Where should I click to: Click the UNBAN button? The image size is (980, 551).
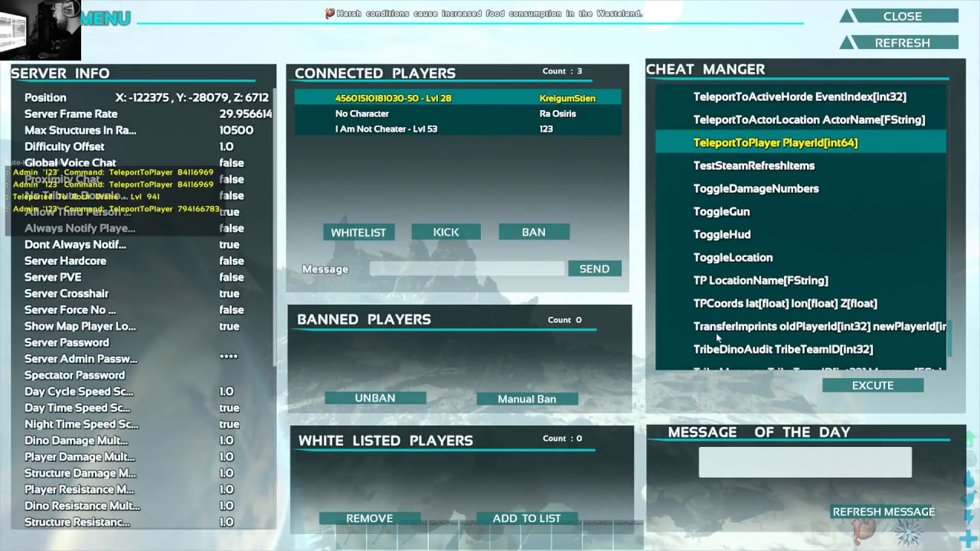click(375, 398)
